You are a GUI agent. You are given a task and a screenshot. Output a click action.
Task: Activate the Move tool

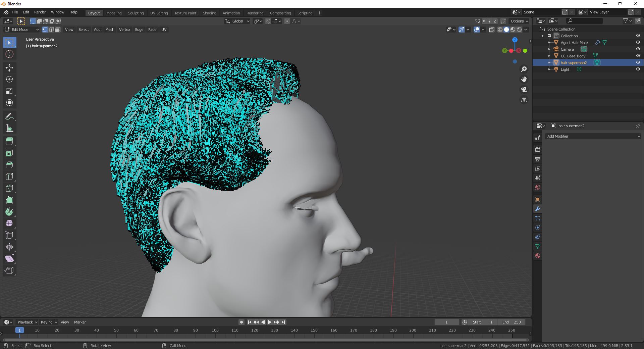(9, 68)
